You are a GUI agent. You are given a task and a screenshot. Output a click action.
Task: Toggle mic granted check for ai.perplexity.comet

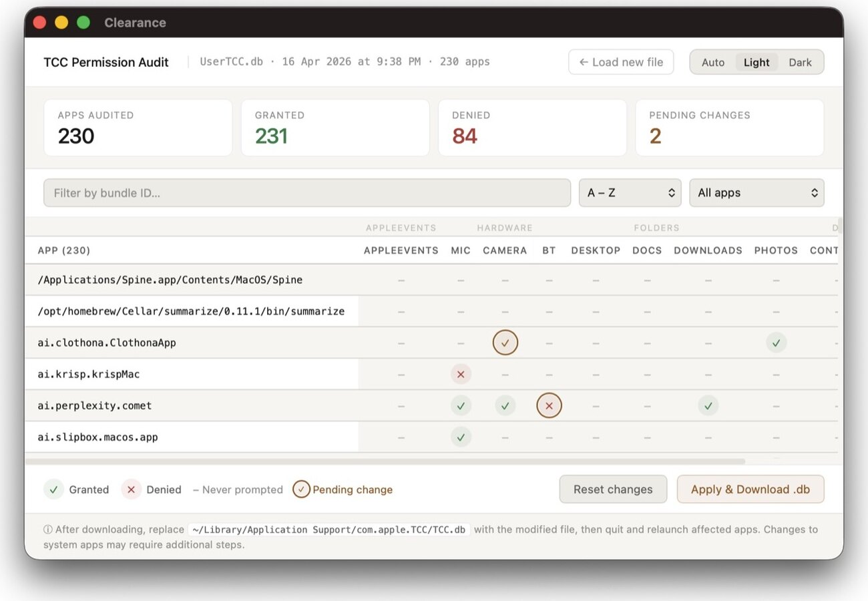tap(461, 405)
